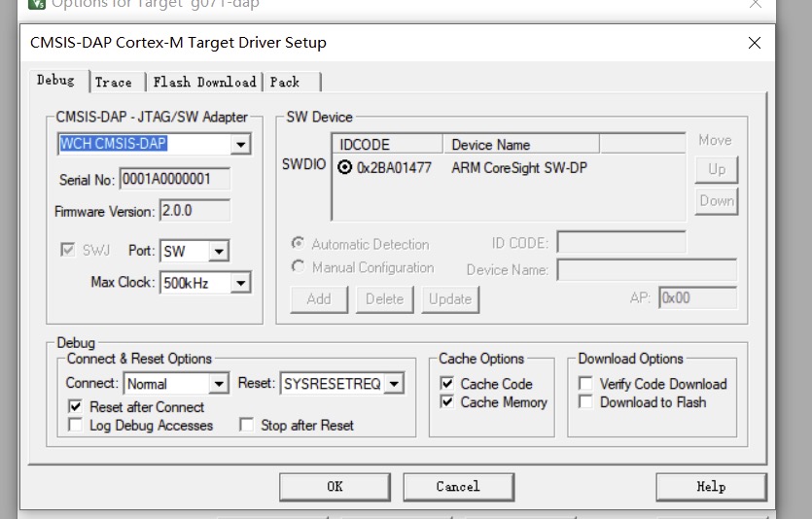Viewport: 812px width, 519px height.
Task: Click the Cancel button
Action: click(x=458, y=487)
